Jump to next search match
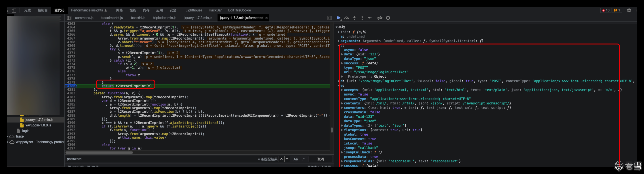 point(287,159)
